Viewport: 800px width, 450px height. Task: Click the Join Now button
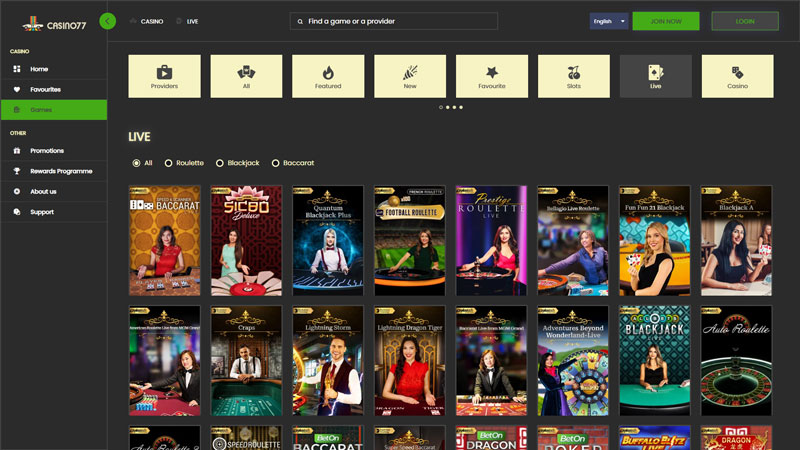pyautogui.click(x=666, y=21)
